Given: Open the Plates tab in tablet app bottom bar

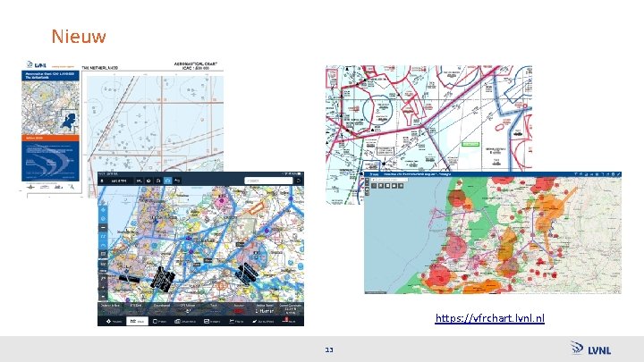Looking at the screenshot, I should [160, 321].
